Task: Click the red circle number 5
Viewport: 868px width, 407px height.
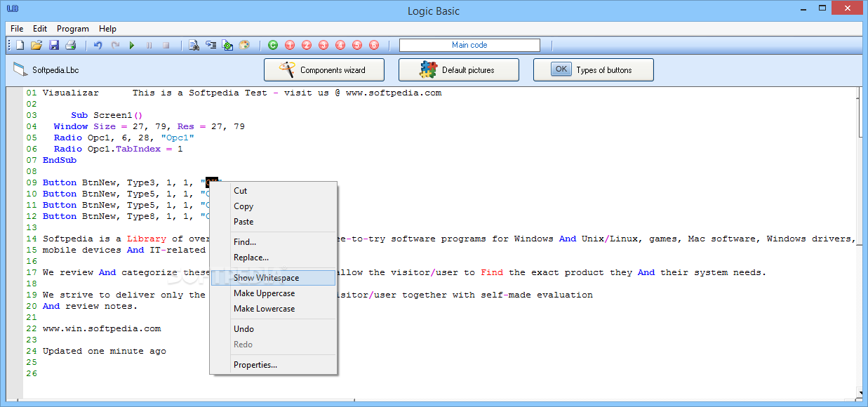Action: click(x=357, y=45)
